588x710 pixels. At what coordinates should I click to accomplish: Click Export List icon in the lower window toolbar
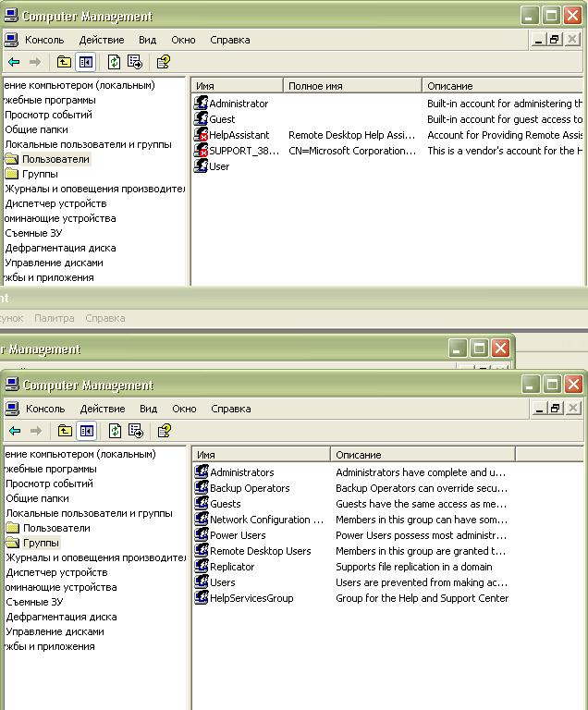(136, 431)
